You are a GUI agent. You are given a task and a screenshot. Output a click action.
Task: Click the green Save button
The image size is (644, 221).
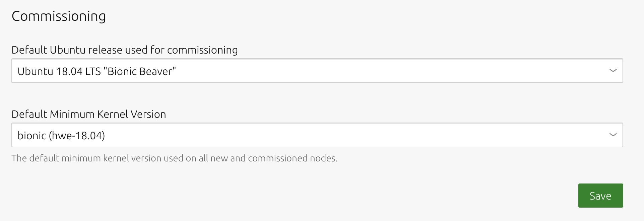tap(600, 196)
